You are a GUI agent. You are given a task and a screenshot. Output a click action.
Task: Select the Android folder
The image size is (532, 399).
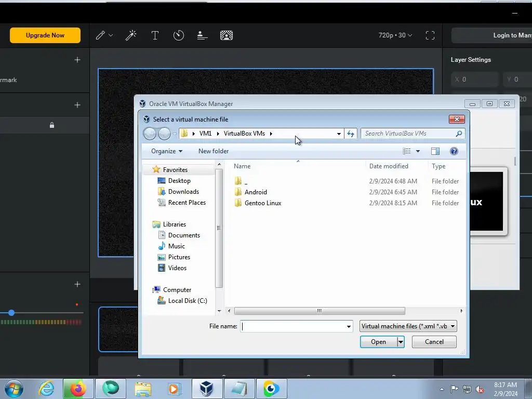tap(251, 192)
